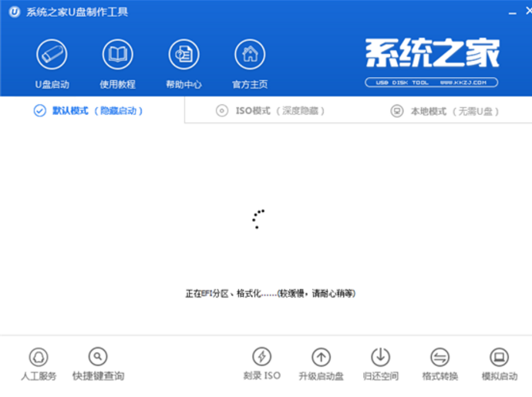The height and width of the screenshot is (397, 532).
Task: Open the 使用教程 book icon
Action: pyautogui.click(x=117, y=54)
